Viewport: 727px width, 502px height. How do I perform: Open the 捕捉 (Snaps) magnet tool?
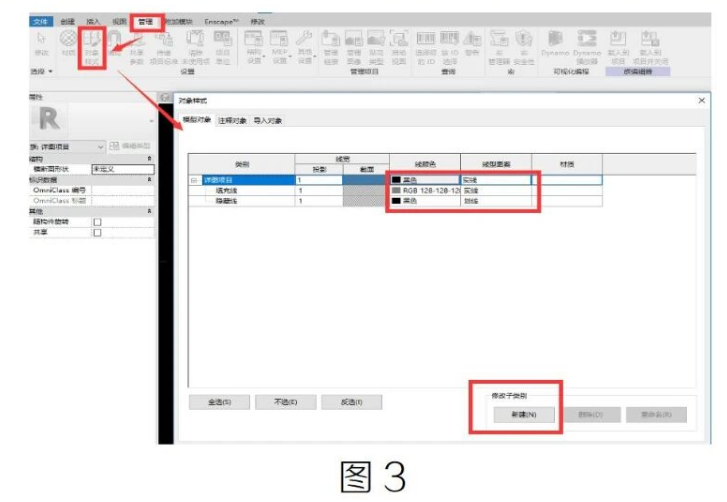tap(114, 43)
